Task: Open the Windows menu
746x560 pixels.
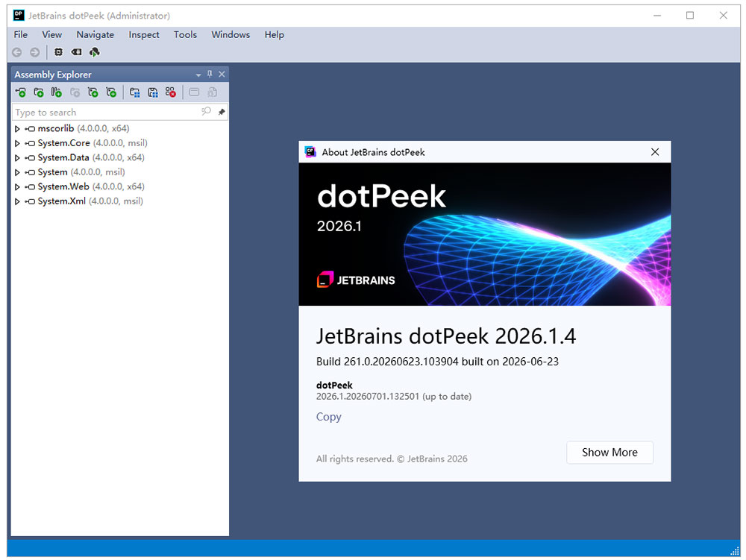Action: pyautogui.click(x=231, y=35)
